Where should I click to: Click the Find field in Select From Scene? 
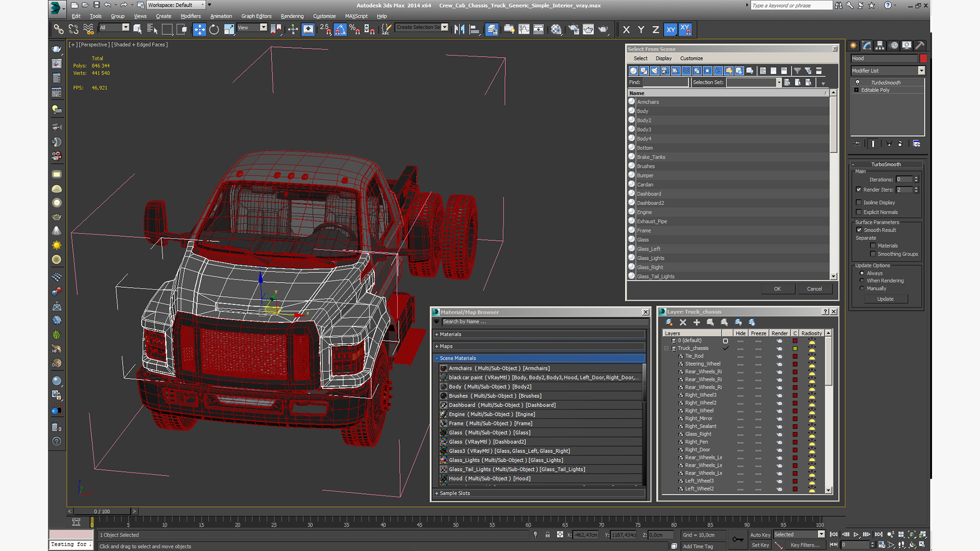tap(666, 83)
